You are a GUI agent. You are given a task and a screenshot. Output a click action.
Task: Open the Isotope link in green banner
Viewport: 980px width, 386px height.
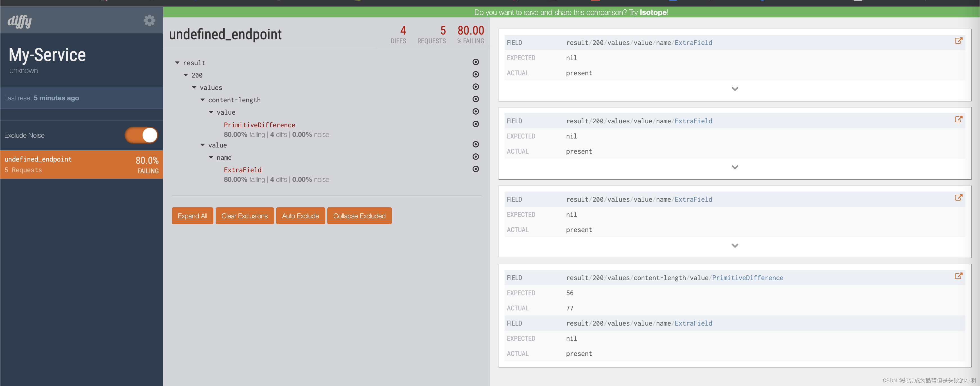653,12
